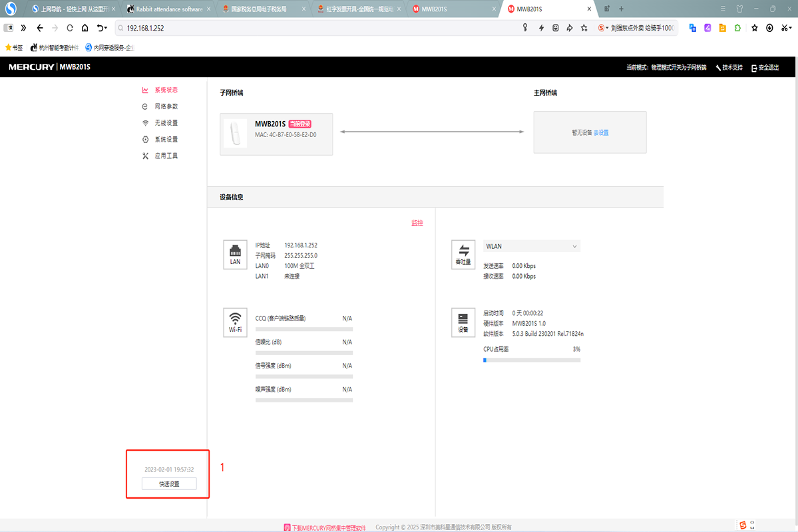
Task: Close the active MWB201S tab
Action: [x=589, y=9]
